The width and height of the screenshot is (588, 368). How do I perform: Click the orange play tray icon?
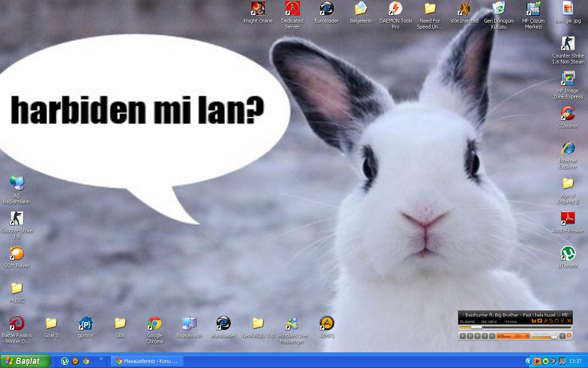pos(537,361)
